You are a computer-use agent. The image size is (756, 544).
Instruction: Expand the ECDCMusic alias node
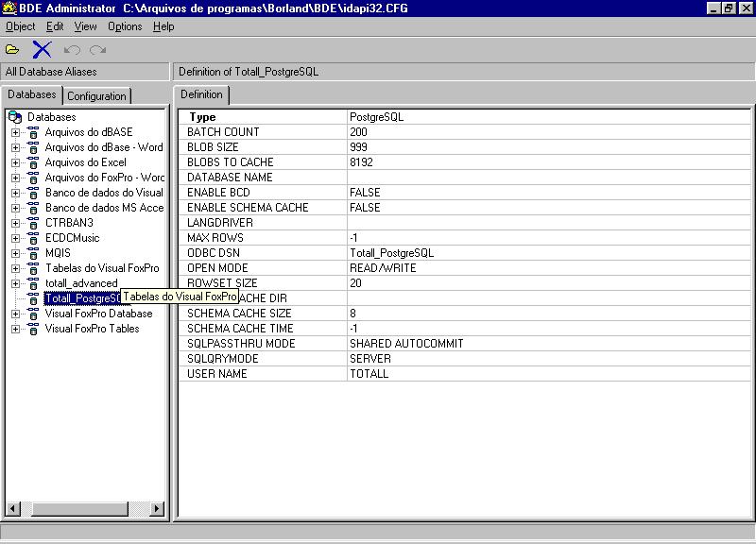tap(15, 238)
